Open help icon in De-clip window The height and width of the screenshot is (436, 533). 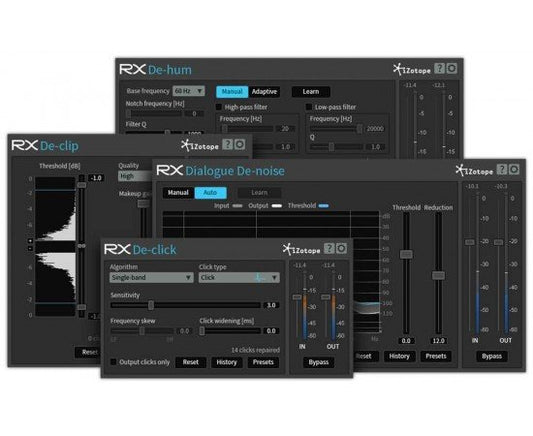click(x=227, y=144)
